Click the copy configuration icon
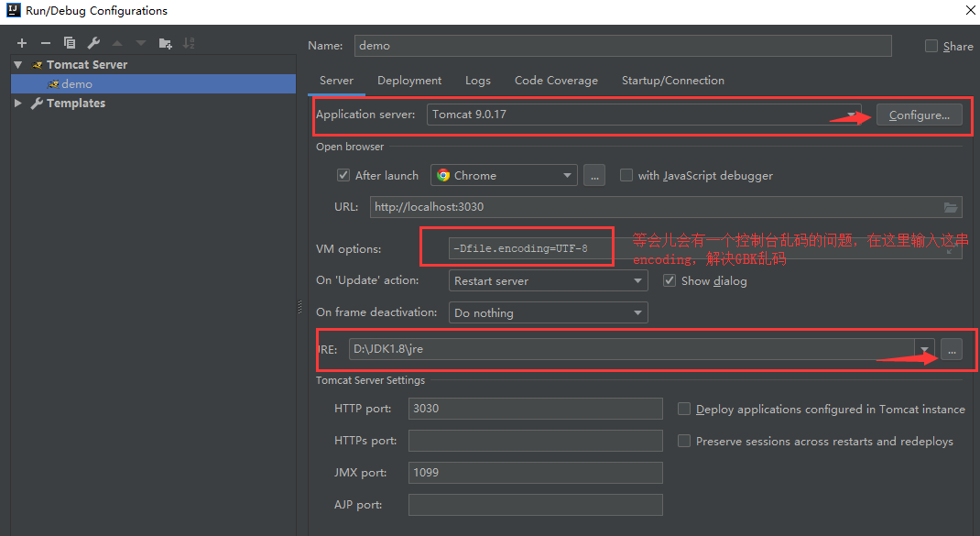The height and width of the screenshot is (536, 980). coord(69,42)
